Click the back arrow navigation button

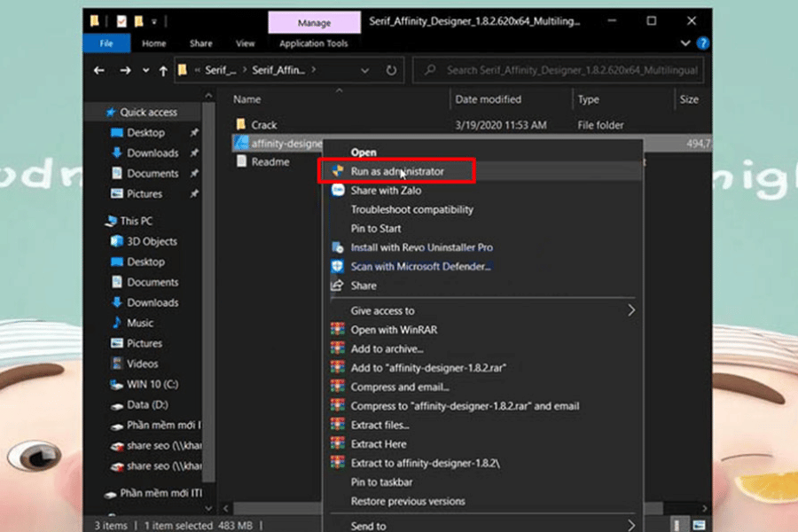(100, 70)
